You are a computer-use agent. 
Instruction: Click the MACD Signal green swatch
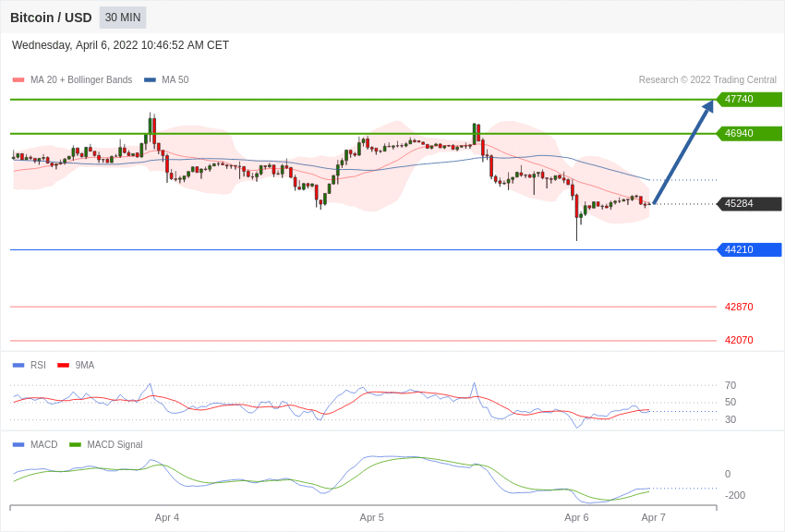pyautogui.click(x=75, y=444)
